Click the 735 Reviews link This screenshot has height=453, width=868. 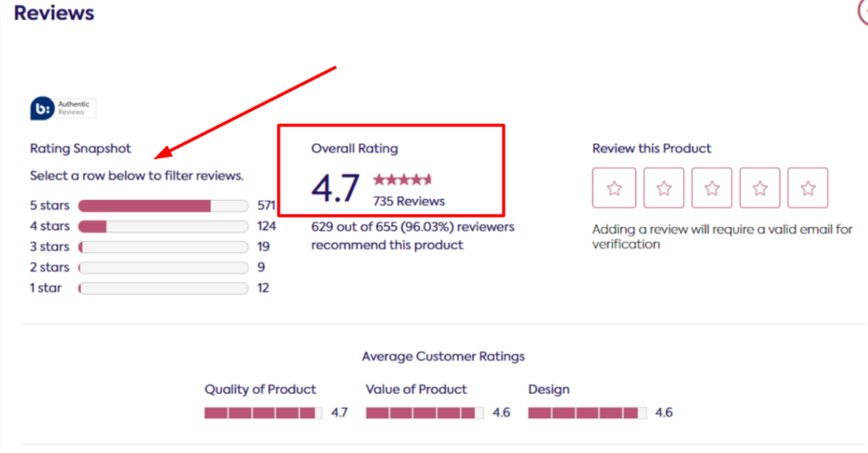click(x=409, y=202)
